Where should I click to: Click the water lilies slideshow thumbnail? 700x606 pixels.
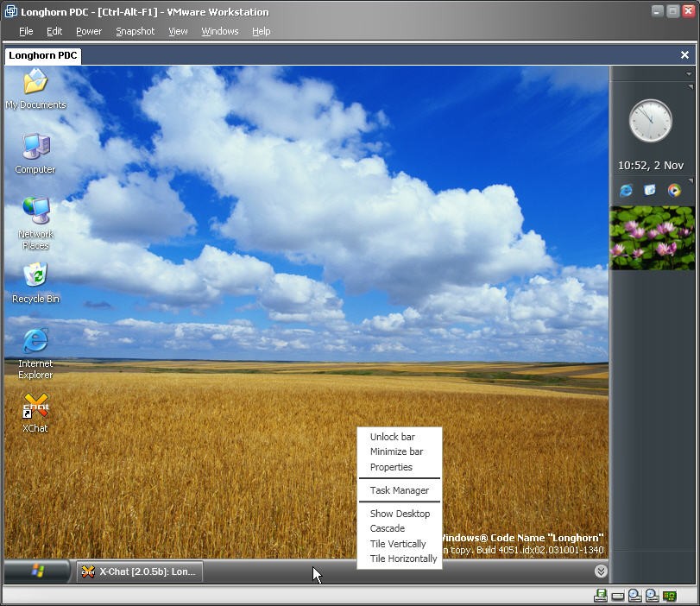click(653, 237)
